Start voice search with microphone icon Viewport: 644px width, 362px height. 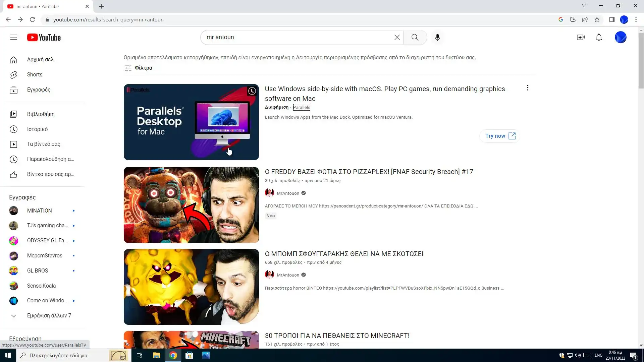[437, 37]
